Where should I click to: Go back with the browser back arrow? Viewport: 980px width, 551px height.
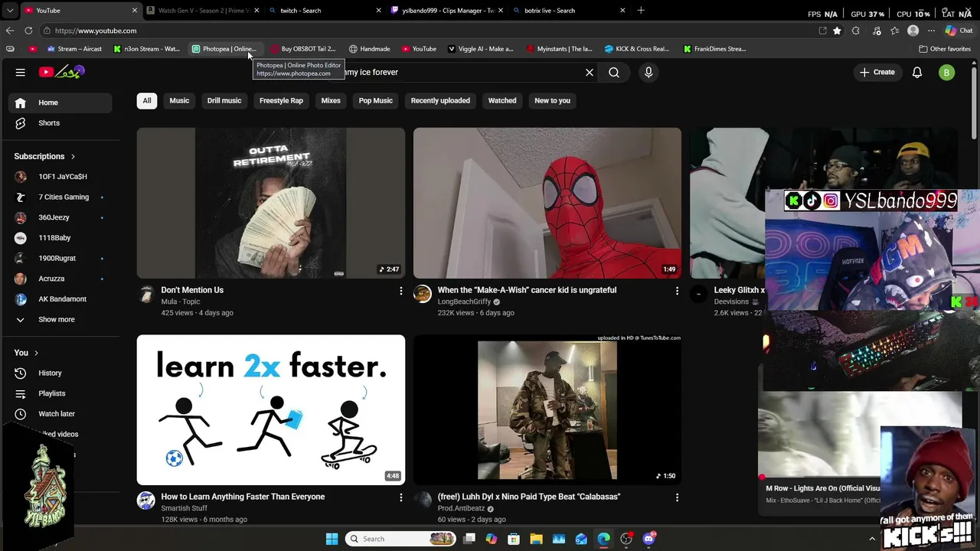pyautogui.click(x=10, y=31)
